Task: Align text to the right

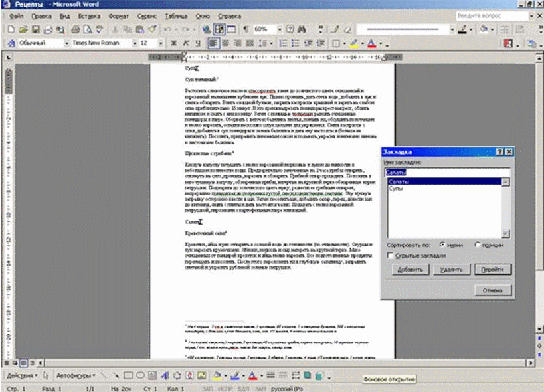Action: [x=238, y=43]
